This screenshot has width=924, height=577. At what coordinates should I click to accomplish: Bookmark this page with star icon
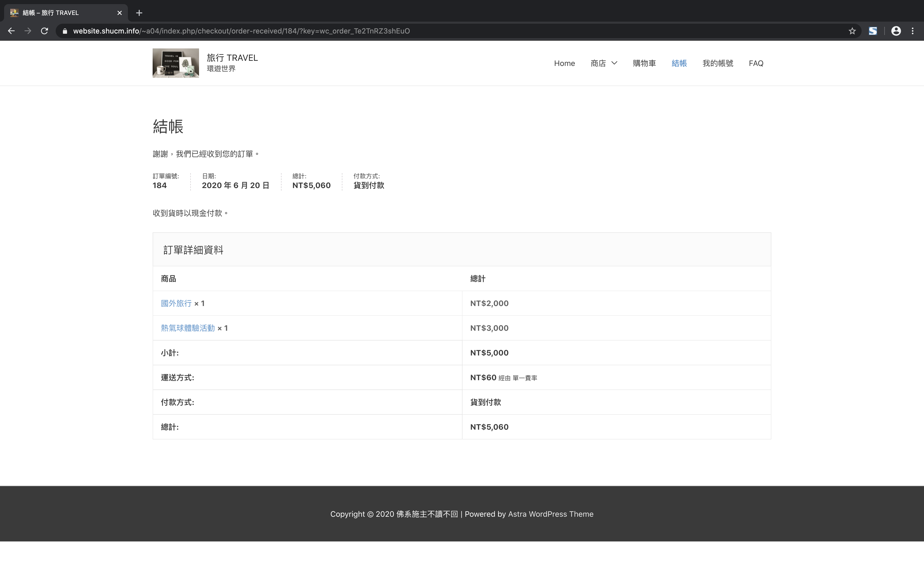click(x=852, y=31)
